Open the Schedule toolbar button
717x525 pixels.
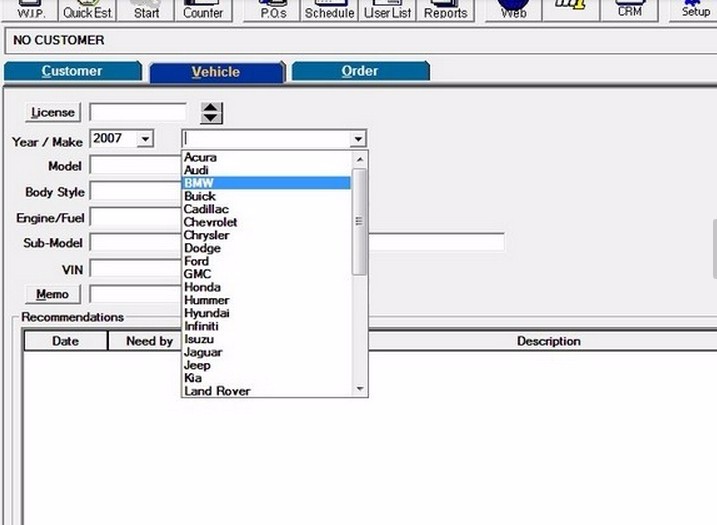point(328,10)
